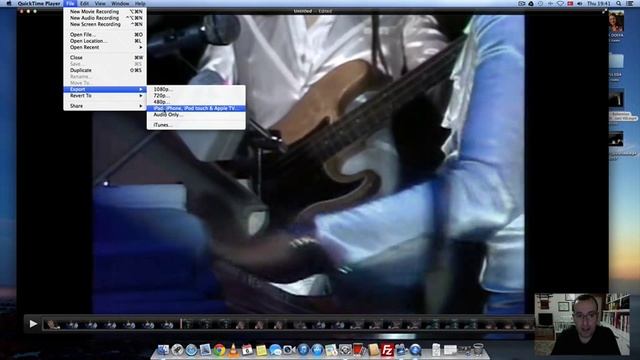Select the folder icon on desktop
The width and height of the screenshot is (640, 360).
coord(616,61)
